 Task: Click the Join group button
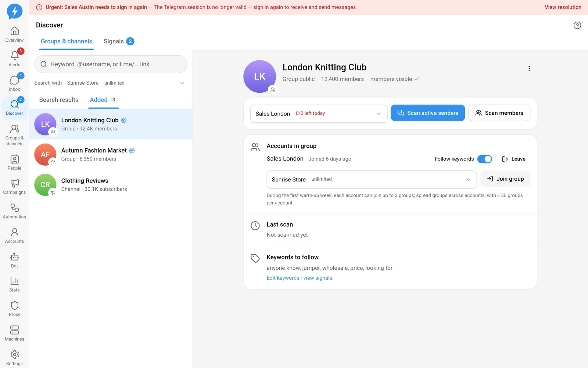click(x=505, y=179)
